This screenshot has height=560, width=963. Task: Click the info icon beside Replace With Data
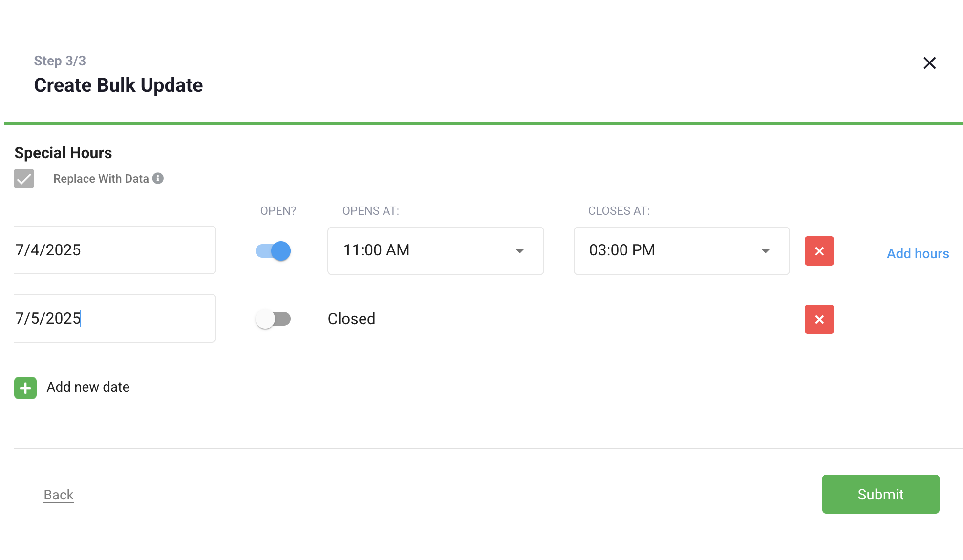coord(158,178)
